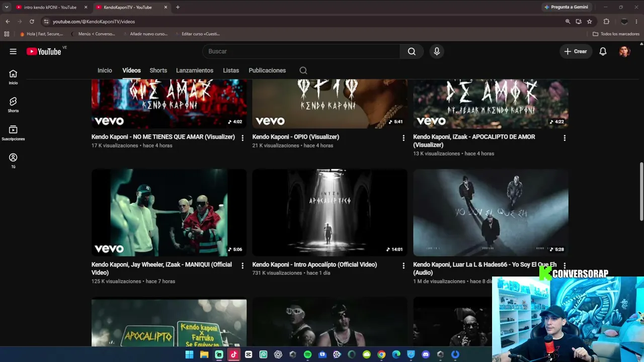Viewport: 644px width, 362px height.
Task: Open the Todos los marcadores folder
Action: point(616,34)
